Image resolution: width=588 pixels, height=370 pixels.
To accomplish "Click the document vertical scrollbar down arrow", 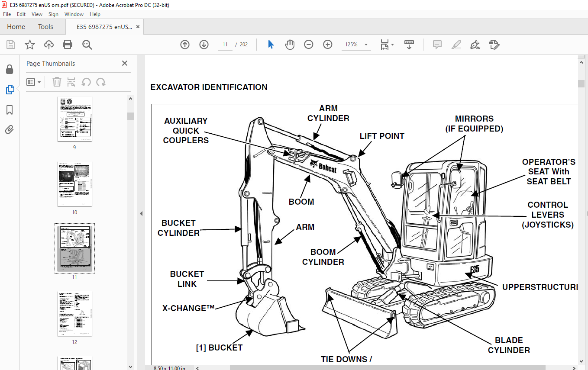I will [581, 361].
